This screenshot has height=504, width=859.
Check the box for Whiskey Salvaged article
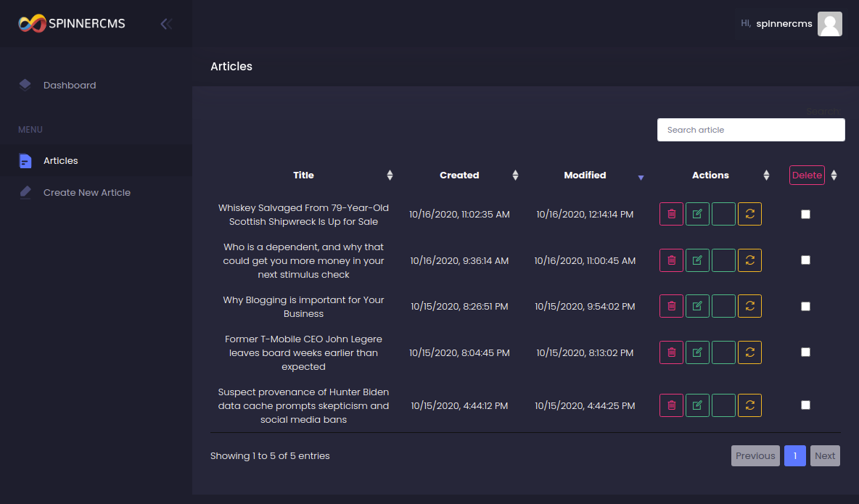click(805, 214)
